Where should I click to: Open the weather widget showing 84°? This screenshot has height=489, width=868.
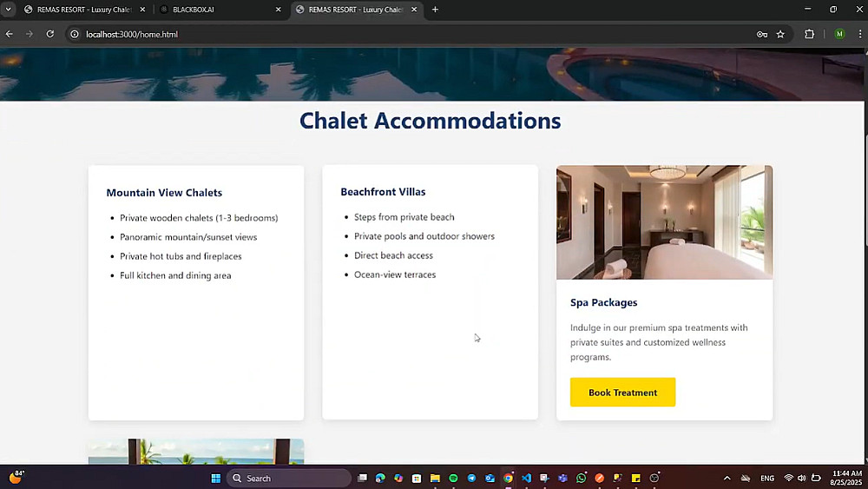[16, 478]
